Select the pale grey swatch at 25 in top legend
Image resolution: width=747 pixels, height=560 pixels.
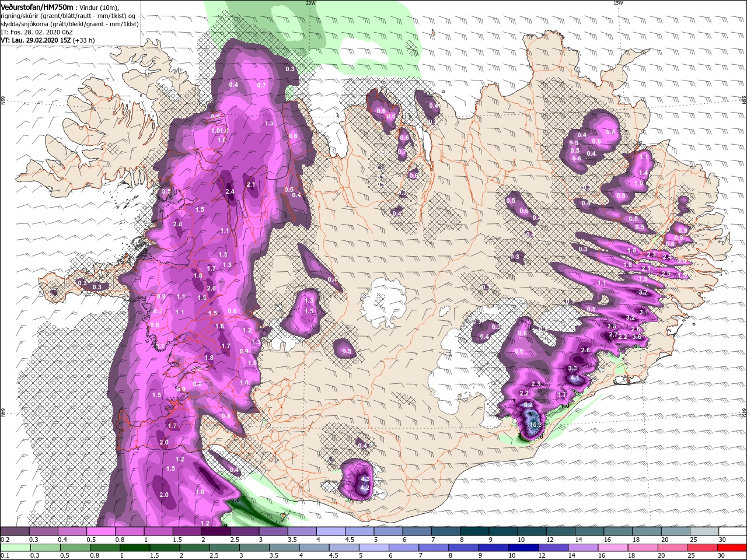[x=704, y=531]
